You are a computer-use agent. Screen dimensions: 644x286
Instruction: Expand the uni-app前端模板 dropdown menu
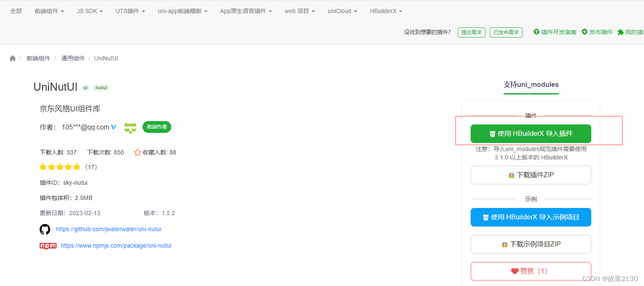tap(183, 11)
